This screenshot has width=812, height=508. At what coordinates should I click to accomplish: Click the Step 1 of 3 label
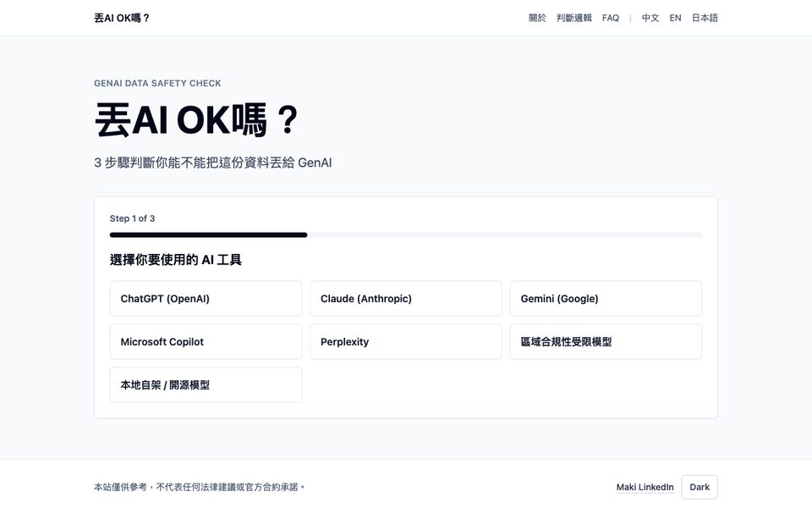132,218
